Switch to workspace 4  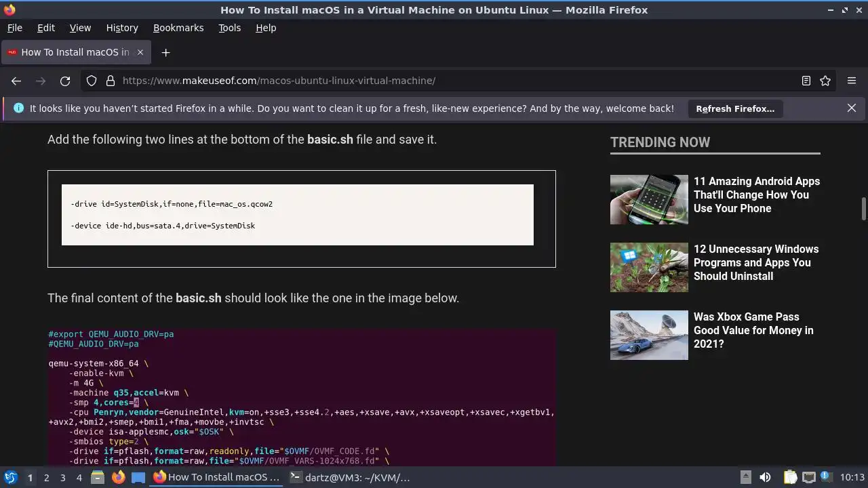pos(79,478)
